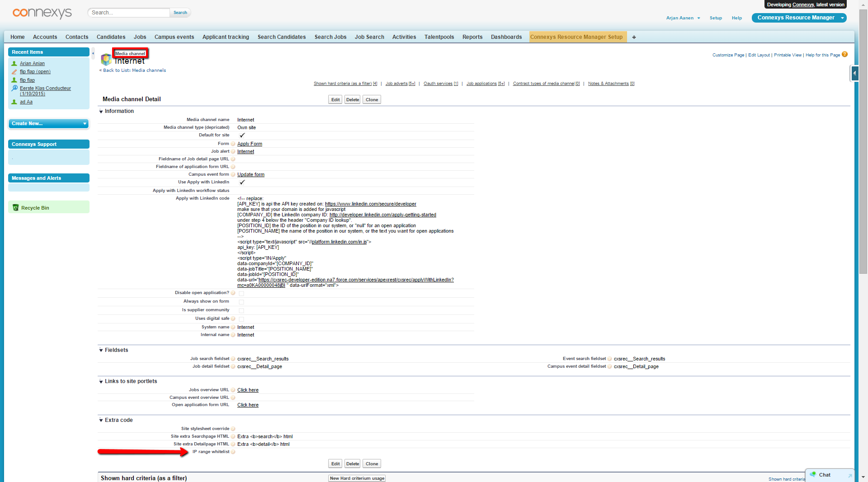Collapse the Fieldsets section
Image resolution: width=868 pixels, height=482 pixels.
[x=101, y=351]
